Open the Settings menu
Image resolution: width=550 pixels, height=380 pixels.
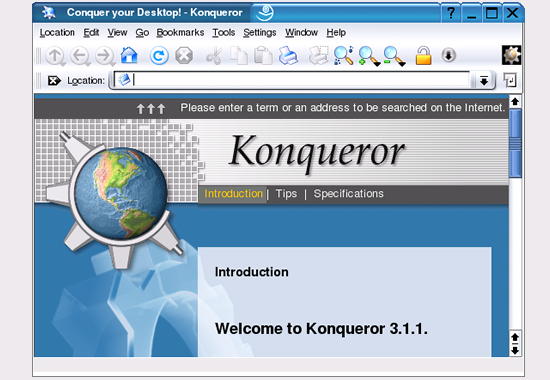point(260,33)
